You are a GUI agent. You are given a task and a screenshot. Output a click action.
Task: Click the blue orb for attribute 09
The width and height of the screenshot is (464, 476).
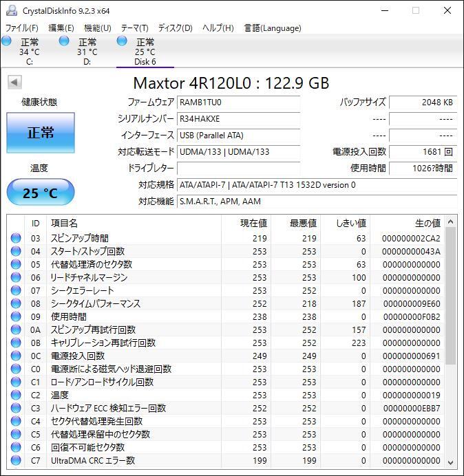pyautogui.click(x=16, y=316)
